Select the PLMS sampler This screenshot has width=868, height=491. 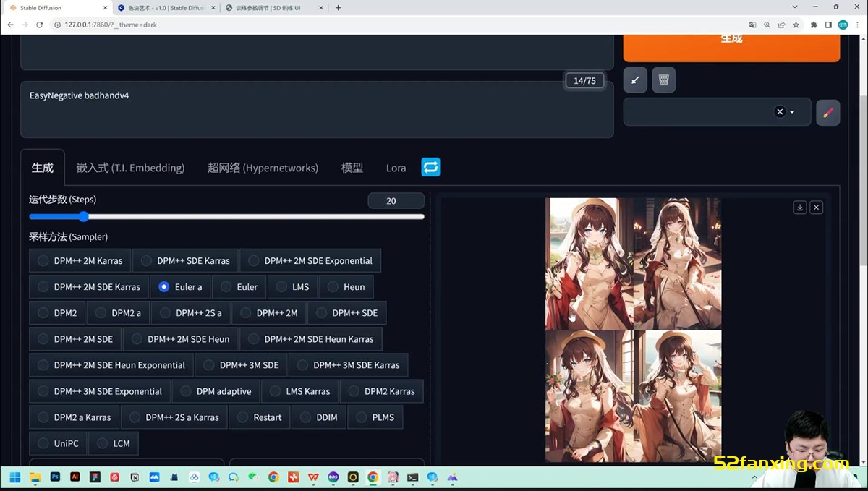pos(375,417)
